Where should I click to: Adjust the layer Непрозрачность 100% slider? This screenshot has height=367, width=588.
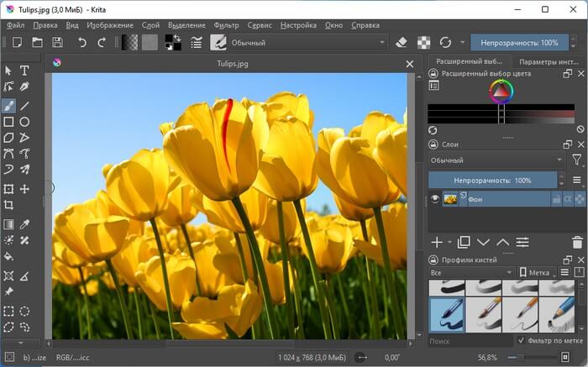492,181
